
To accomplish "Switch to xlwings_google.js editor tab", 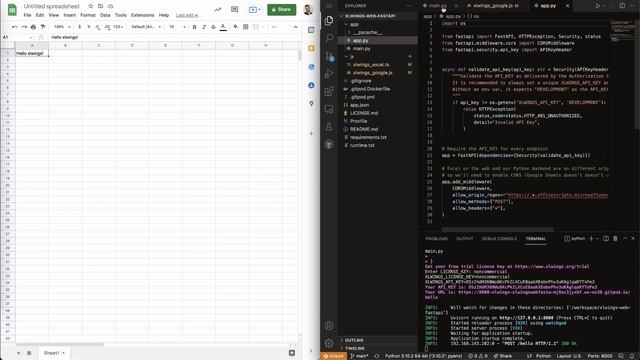I will 494,6.
